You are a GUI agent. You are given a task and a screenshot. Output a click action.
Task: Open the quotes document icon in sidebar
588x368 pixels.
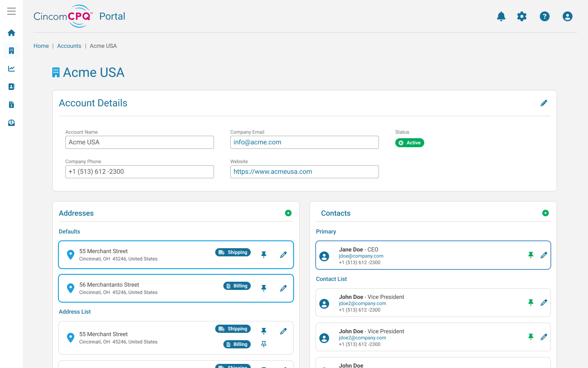11,105
